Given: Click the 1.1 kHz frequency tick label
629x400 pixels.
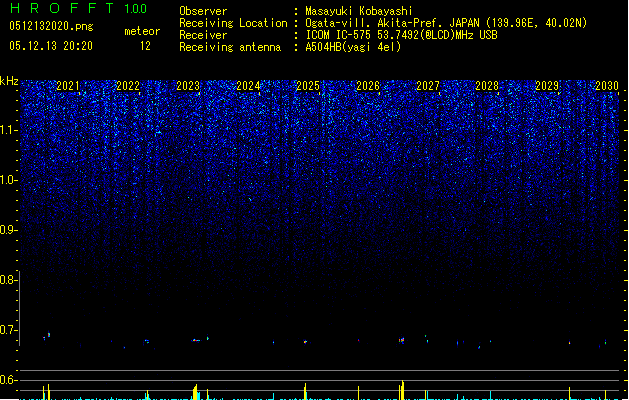Looking at the screenshot, I should tap(8, 130).
